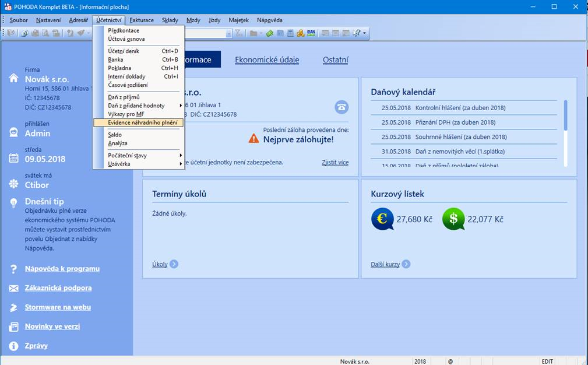Click the calendar icon beside 09.05.2018
The image size is (588, 365).
point(13,158)
